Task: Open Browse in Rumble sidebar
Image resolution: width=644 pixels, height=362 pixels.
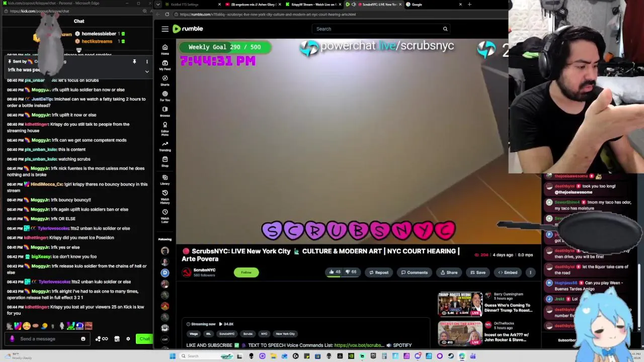Action: pyautogui.click(x=165, y=111)
